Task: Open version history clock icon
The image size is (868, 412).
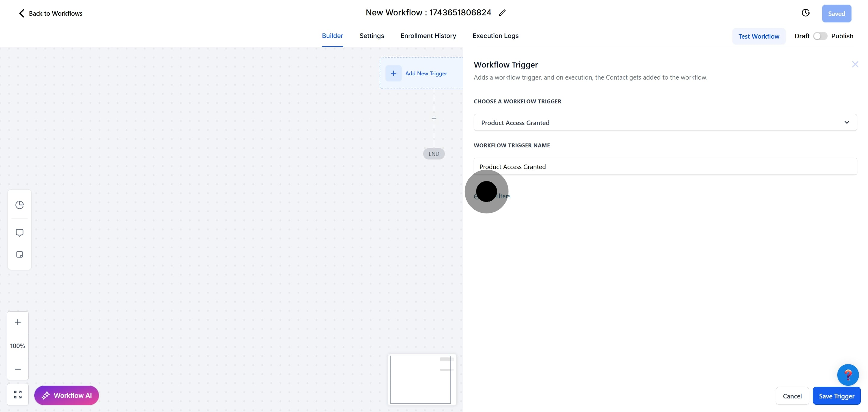Action: click(805, 13)
